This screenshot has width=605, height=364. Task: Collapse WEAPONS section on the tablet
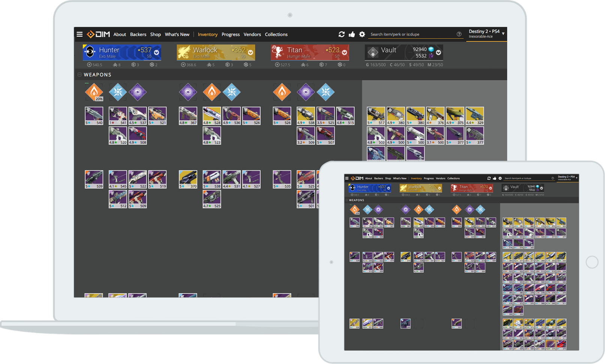(347, 200)
